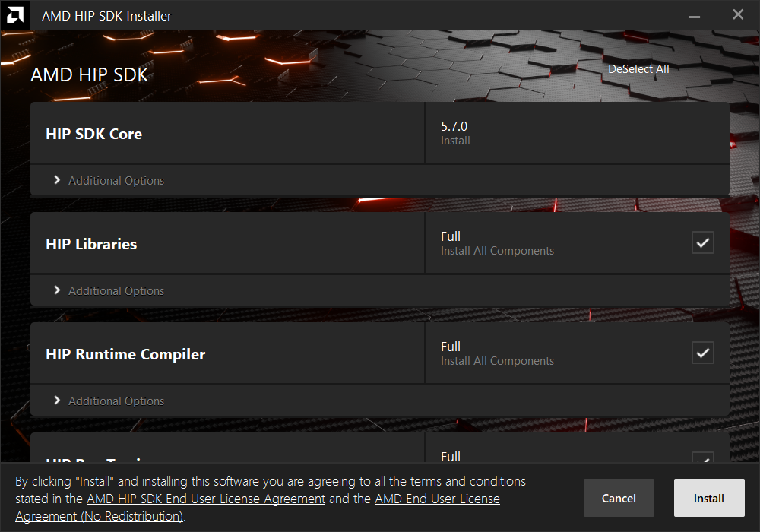
Task: Click the AMD logo icon in title bar
Action: coord(15,15)
